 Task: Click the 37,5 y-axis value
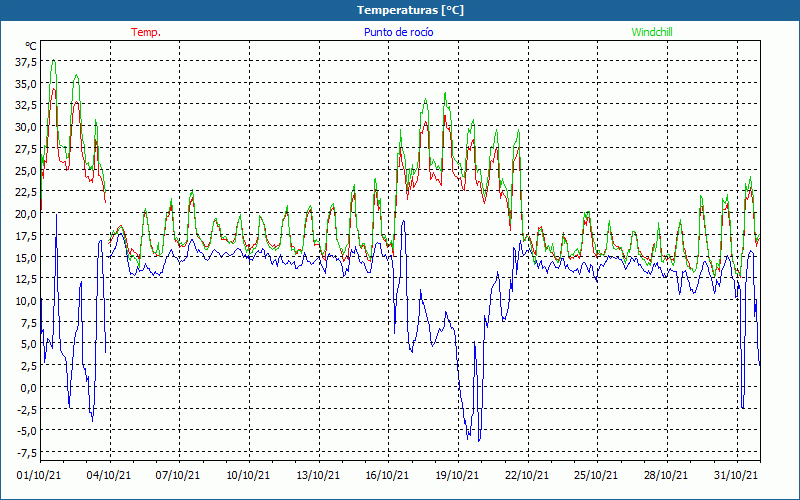pyautogui.click(x=27, y=62)
